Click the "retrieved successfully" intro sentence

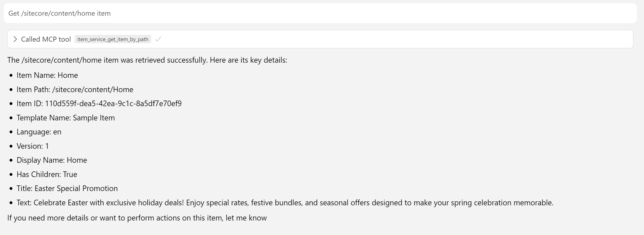tap(147, 60)
